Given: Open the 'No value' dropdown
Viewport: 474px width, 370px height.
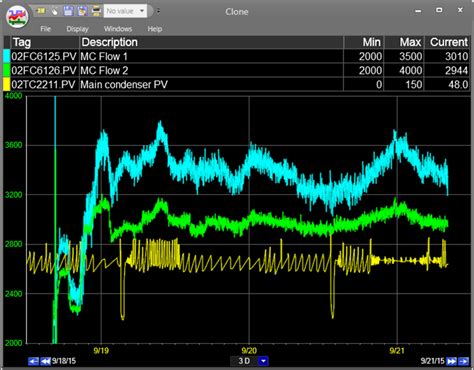Looking at the screenshot, I should [125, 11].
